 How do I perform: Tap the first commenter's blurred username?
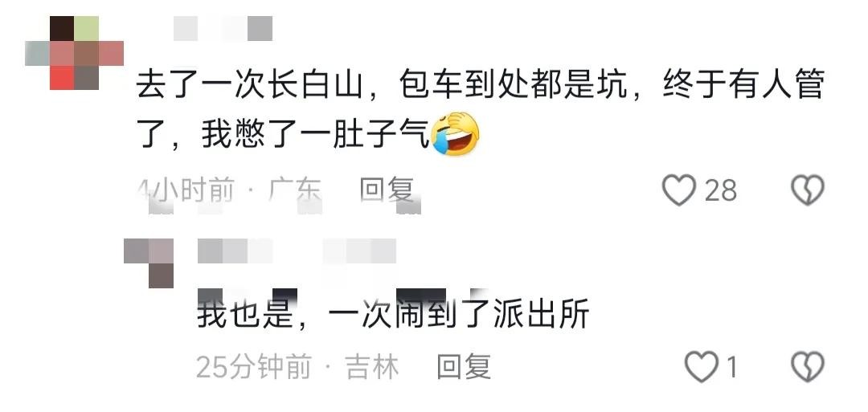(x=223, y=28)
